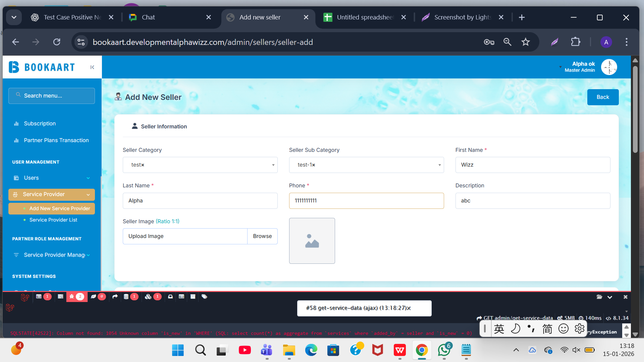Expand the Users sidebar menu

coord(51,178)
